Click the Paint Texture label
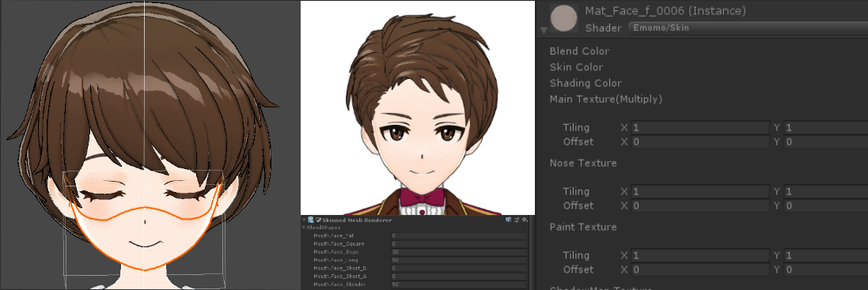 point(583,227)
